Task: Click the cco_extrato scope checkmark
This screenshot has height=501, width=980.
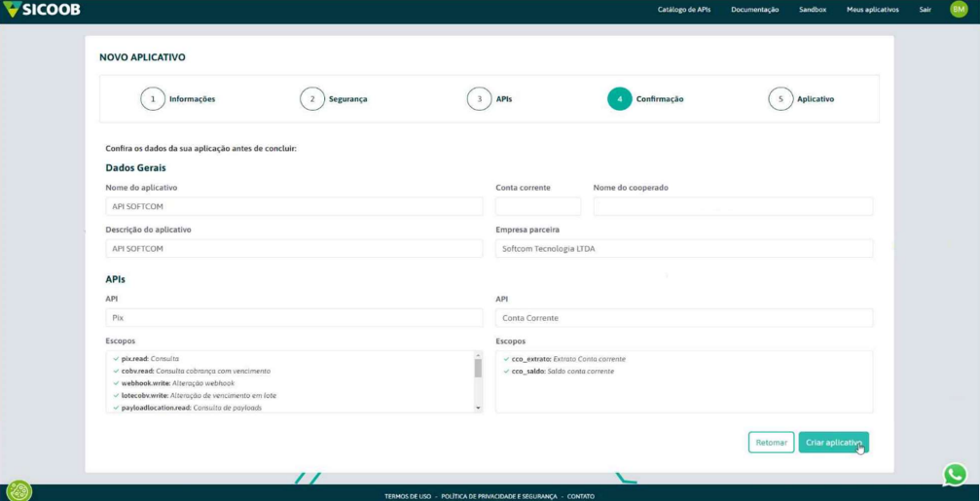Action: tap(506, 359)
